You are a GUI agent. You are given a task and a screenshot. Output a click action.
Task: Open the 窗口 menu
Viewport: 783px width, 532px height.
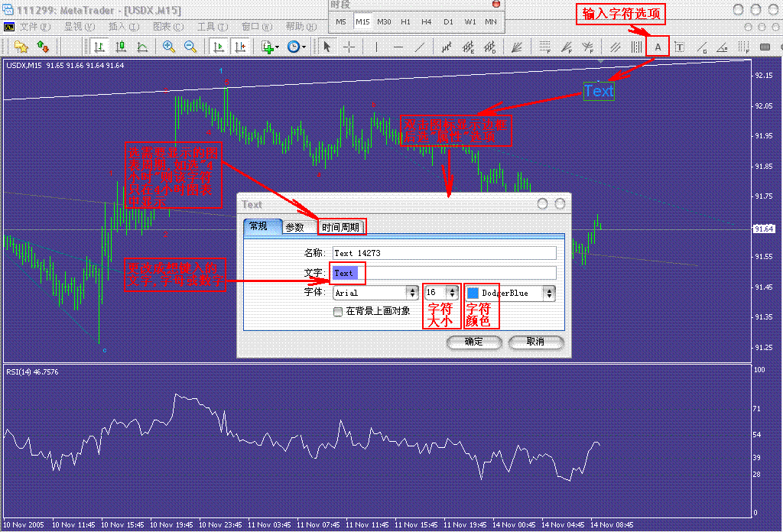[x=257, y=27]
